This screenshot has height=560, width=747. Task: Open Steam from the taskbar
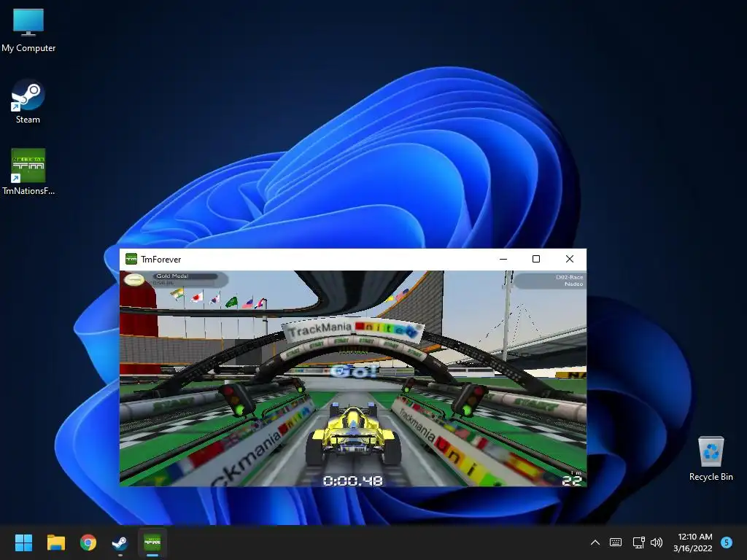click(x=120, y=542)
